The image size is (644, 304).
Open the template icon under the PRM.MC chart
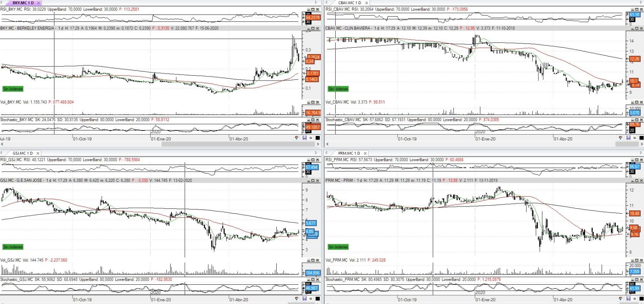620,299
